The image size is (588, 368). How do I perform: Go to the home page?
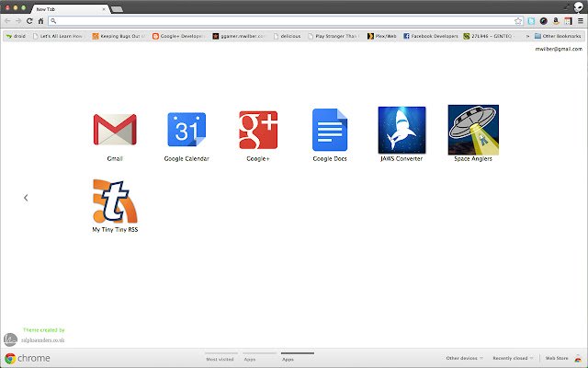pos(40,21)
